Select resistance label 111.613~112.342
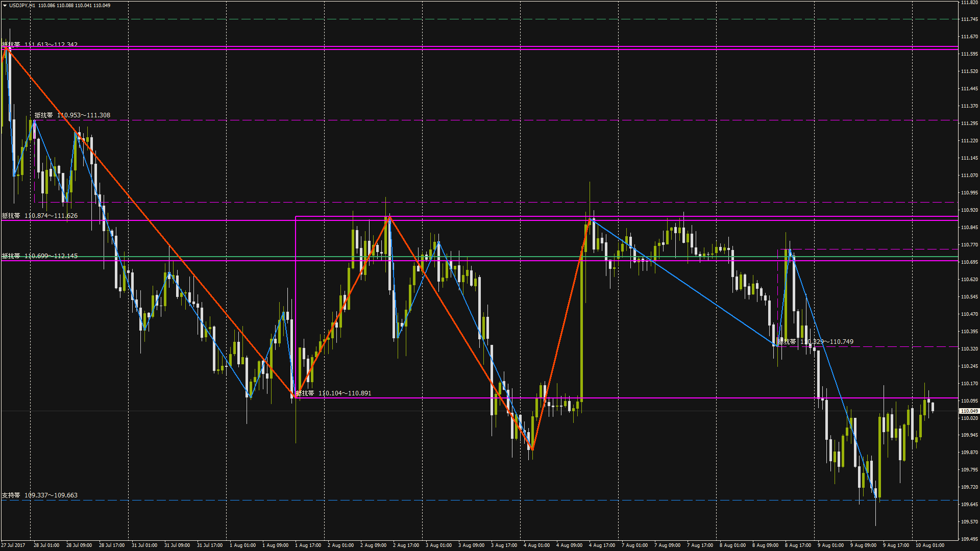 point(40,45)
